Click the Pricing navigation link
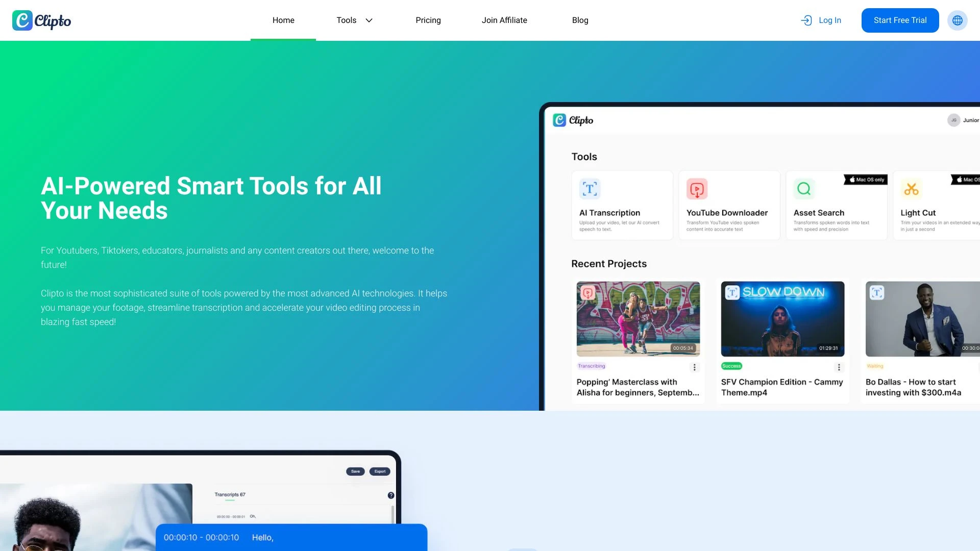Image resolution: width=980 pixels, height=551 pixels. 428,20
